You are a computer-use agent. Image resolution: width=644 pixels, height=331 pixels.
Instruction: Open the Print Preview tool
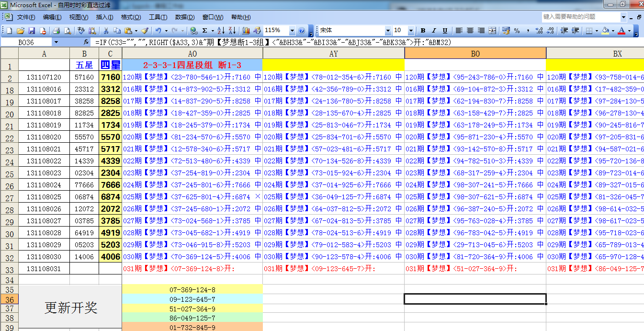67,31
